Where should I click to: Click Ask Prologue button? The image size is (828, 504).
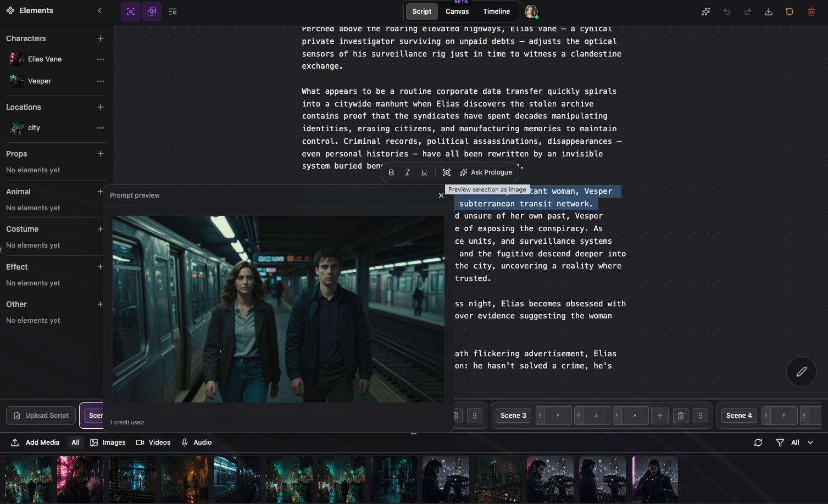486,172
